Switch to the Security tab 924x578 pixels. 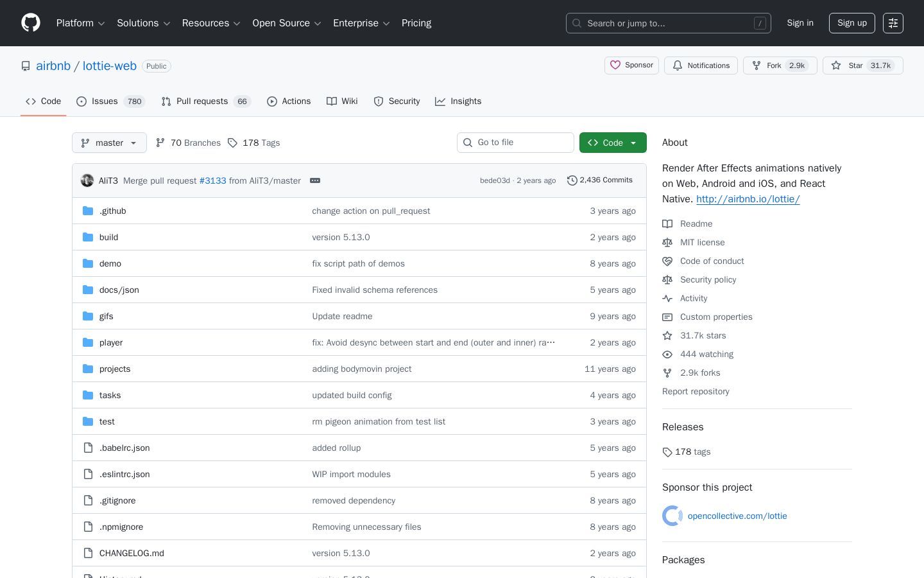(397, 101)
